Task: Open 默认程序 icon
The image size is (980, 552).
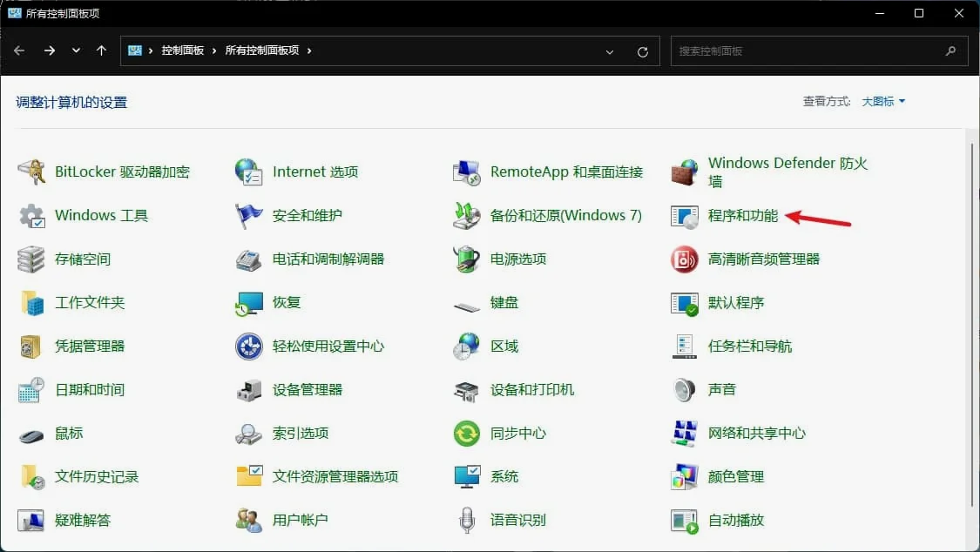Action: tap(685, 304)
